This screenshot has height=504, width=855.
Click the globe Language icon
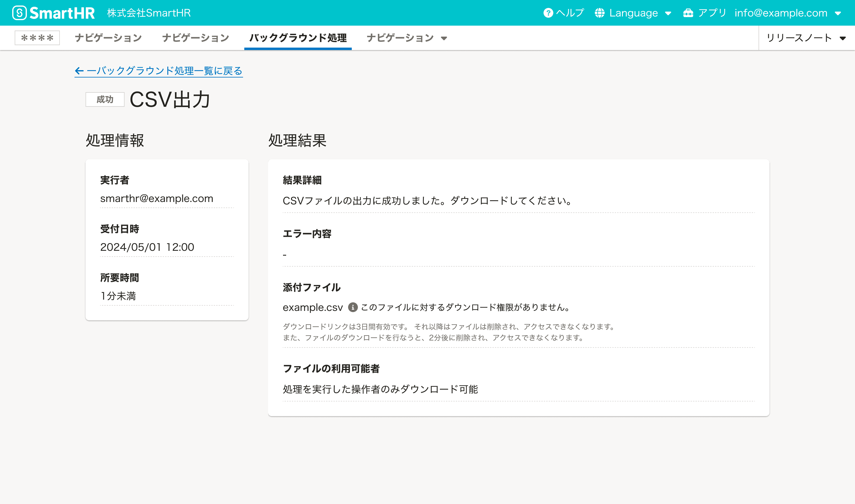[x=599, y=13]
